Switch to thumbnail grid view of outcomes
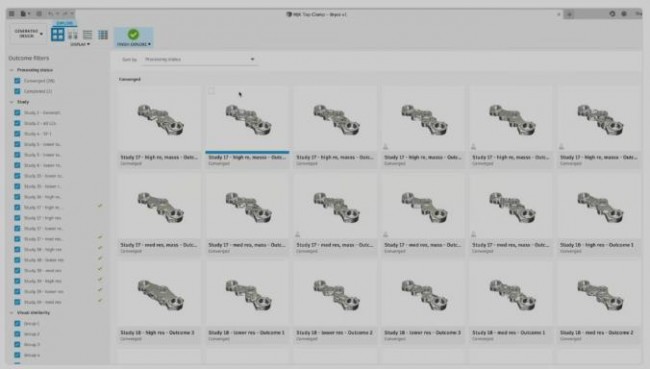This screenshot has height=369, width=650. coord(58,34)
